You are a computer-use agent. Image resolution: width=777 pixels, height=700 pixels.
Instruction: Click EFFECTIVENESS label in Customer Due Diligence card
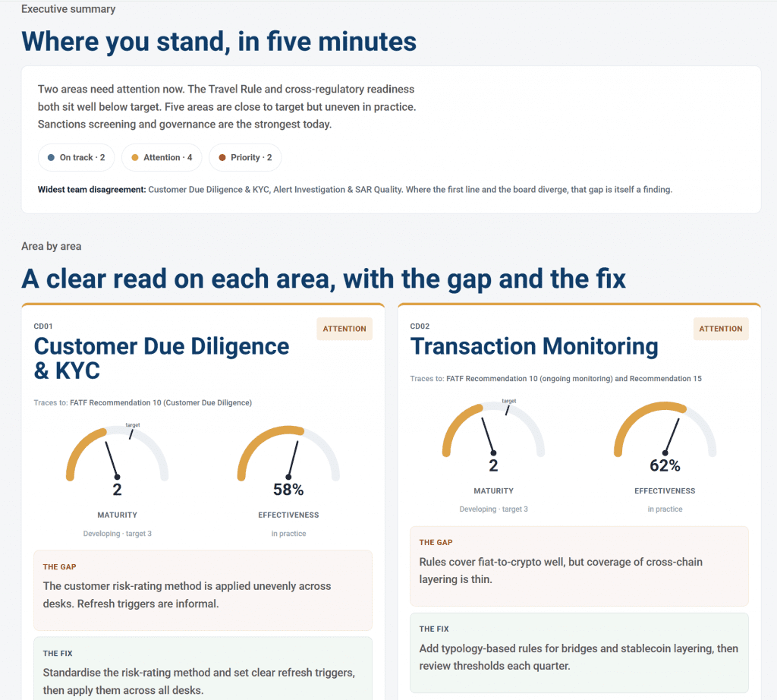(x=288, y=515)
